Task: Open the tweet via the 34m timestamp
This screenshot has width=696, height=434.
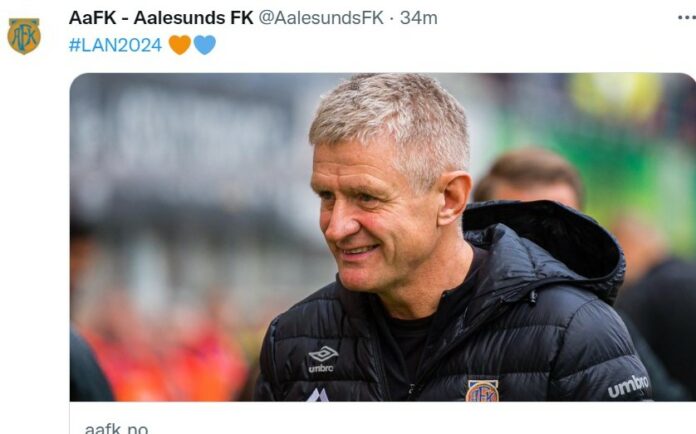Action: [x=419, y=18]
